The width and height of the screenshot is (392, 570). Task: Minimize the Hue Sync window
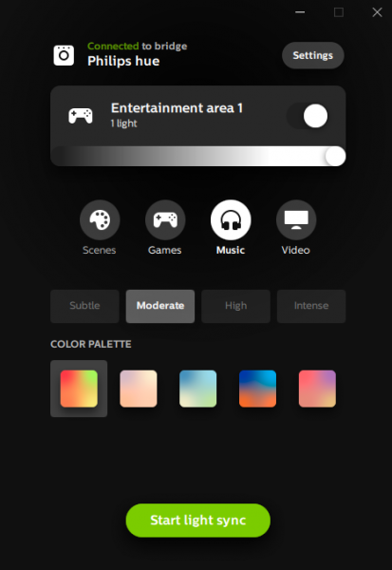300,12
